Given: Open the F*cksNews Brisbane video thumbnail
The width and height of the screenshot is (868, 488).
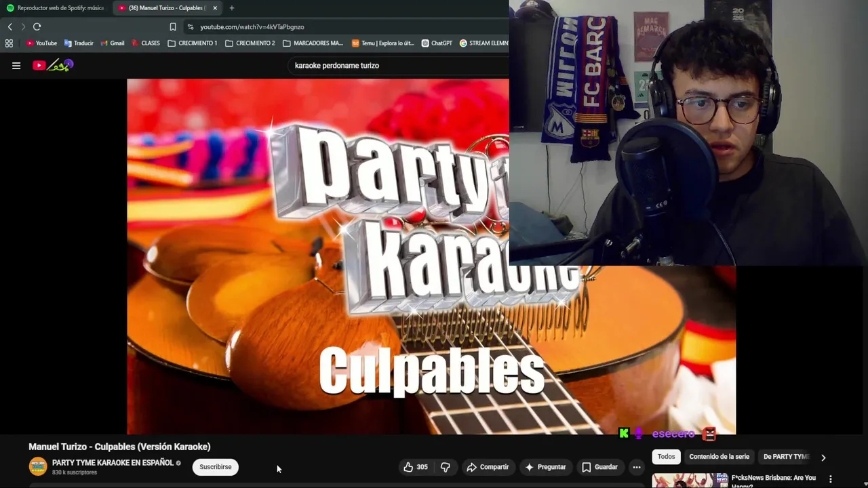Looking at the screenshot, I should pyautogui.click(x=690, y=481).
